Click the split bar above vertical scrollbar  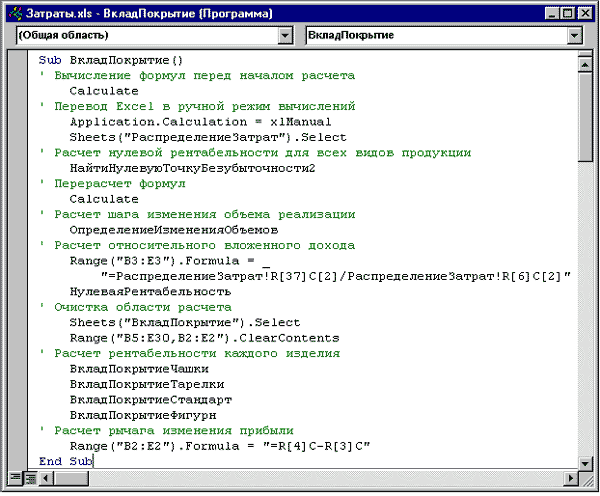585,54
